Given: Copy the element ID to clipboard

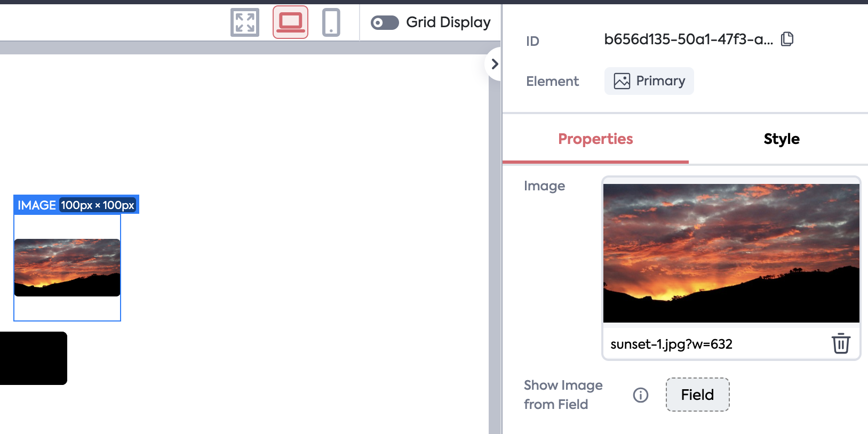Looking at the screenshot, I should 787,39.
